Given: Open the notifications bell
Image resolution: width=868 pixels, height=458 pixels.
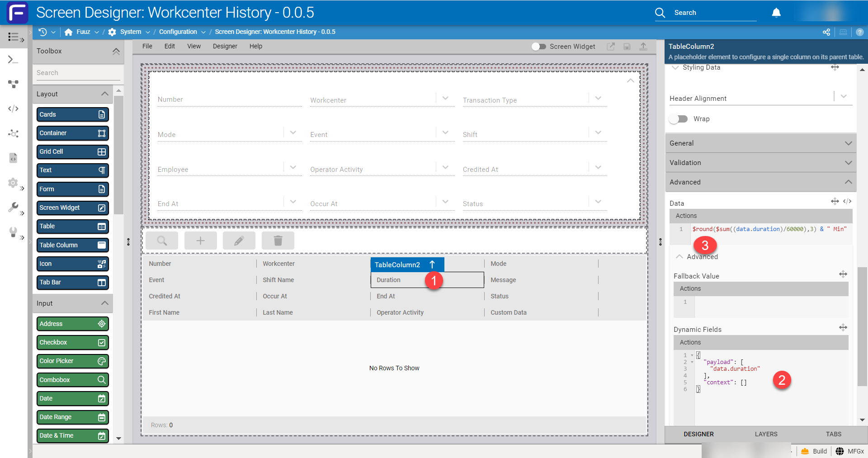Looking at the screenshot, I should click(x=776, y=13).
